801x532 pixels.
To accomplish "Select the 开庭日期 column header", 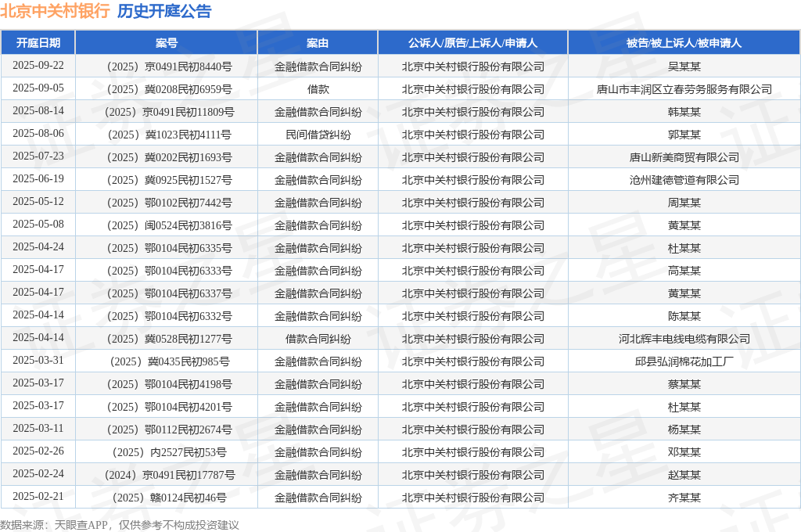I will [38, 43].
